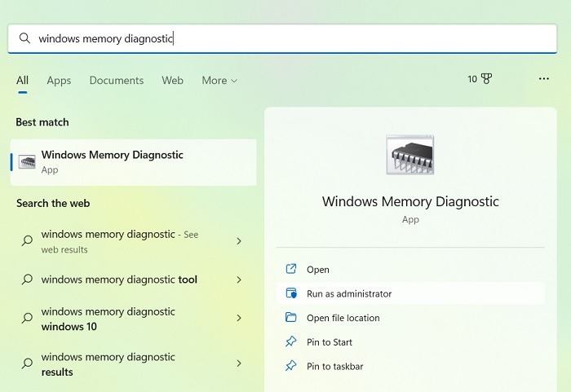The height and width of the screenshot is (392, 571).
Task: Click Run as administrator
Action: 410,293
